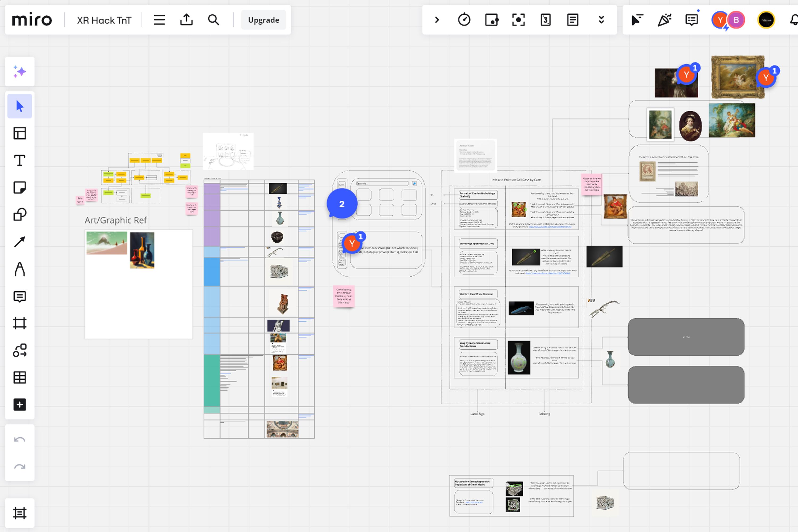Select the Text tool

[x=20, y=160]
